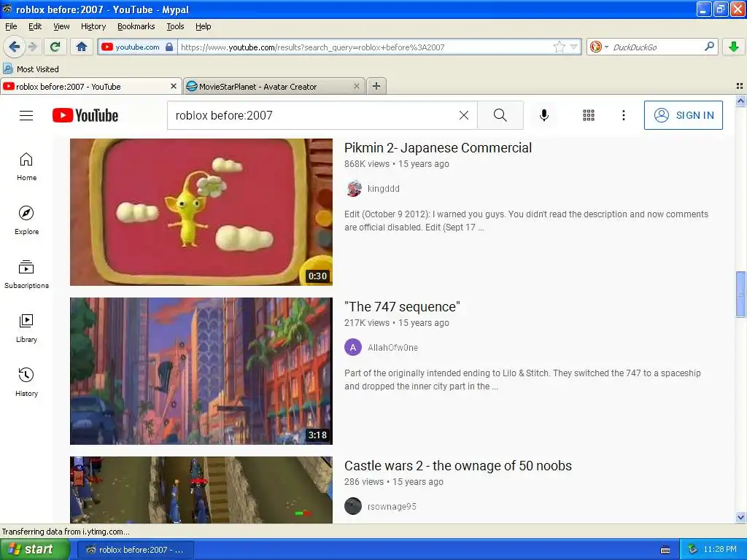Open a new tab with the plus button

click(376, 86)
